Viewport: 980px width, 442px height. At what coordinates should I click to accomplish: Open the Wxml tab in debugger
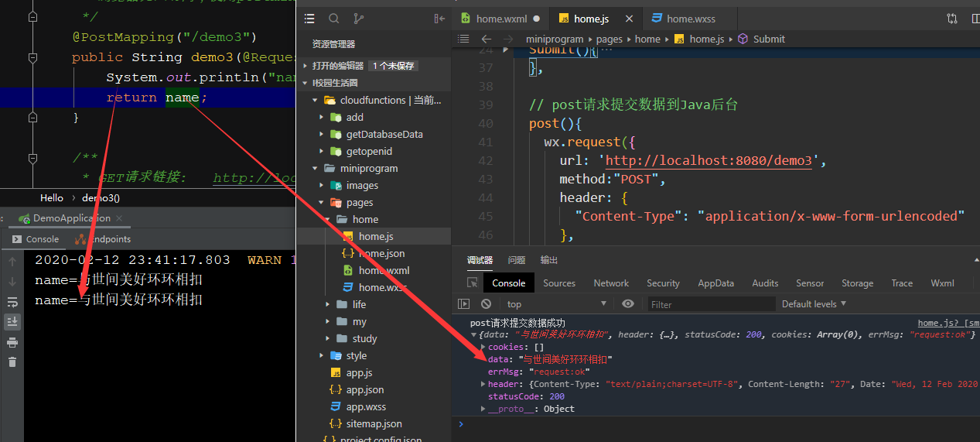pos(942,283)
